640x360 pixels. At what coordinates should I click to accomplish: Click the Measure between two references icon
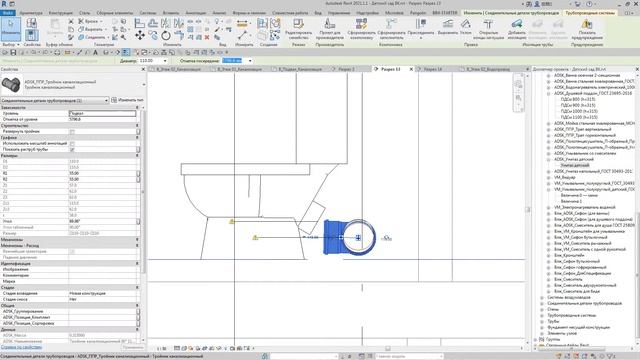(242, 24)
